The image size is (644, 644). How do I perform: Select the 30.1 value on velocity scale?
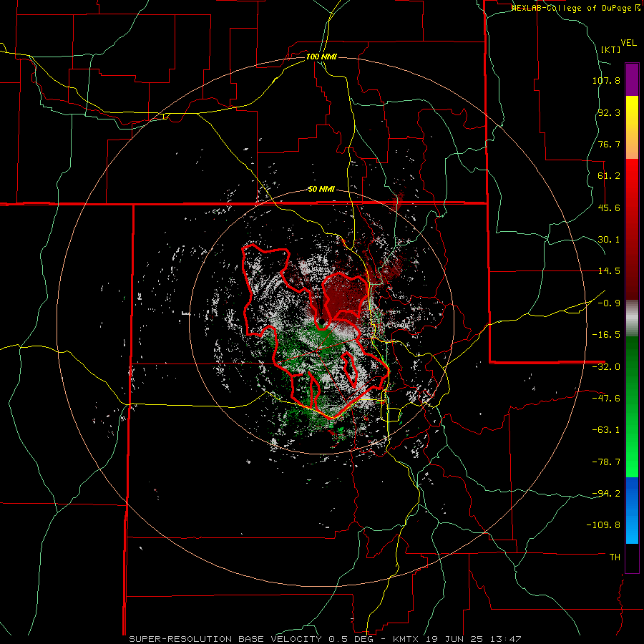[x=609, y=240]
